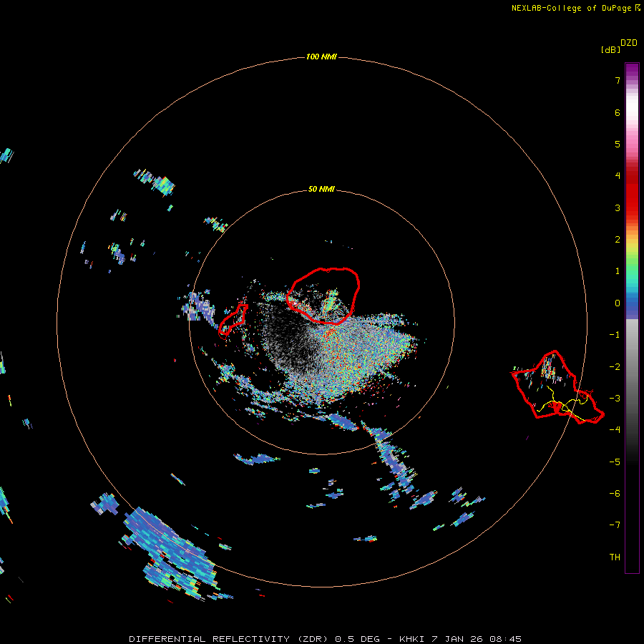The image size is (644, 644).
Task: Click the red island outline with yellow roads
Action: (x=557, y=387)
